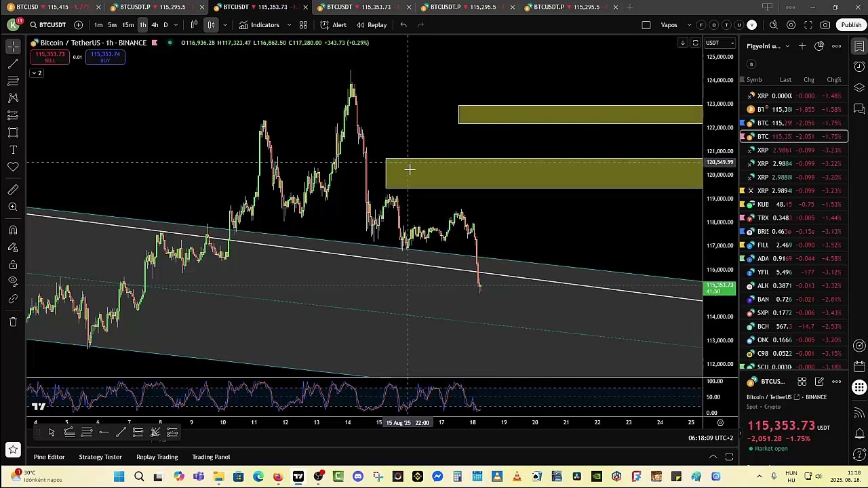Image resolution: width=868 pixels, height=488 pixels.
Task: Remove drawings with the trash icon
Action: point(13,321)
